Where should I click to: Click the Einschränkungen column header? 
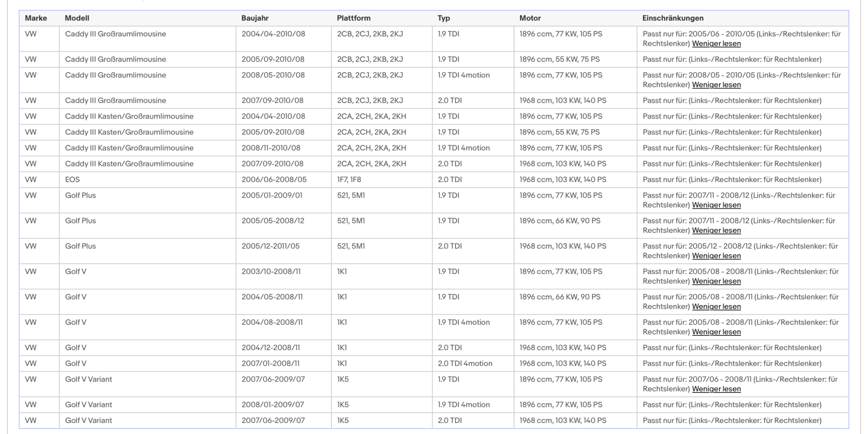click(673, 18)
